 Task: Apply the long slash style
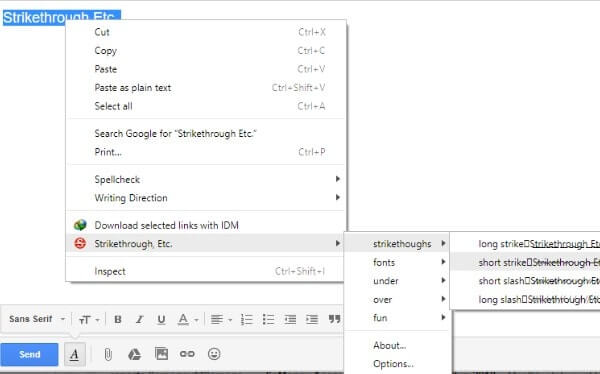pos(525,299)
